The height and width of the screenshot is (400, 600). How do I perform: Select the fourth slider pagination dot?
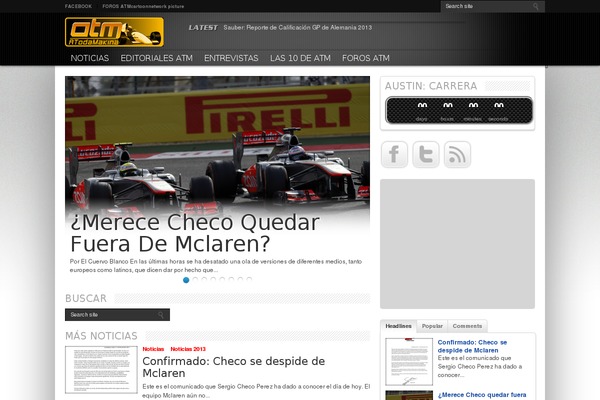pyautogui.click(x=213, y=280)
